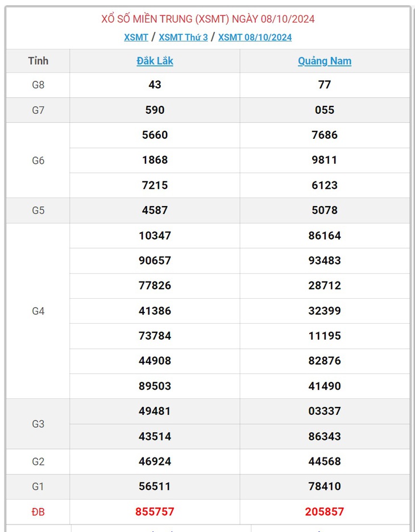This screenshot has width=415, height=532.
Task: Click Quảng Nam G7 result 055
Action: [x=325, y=110]
